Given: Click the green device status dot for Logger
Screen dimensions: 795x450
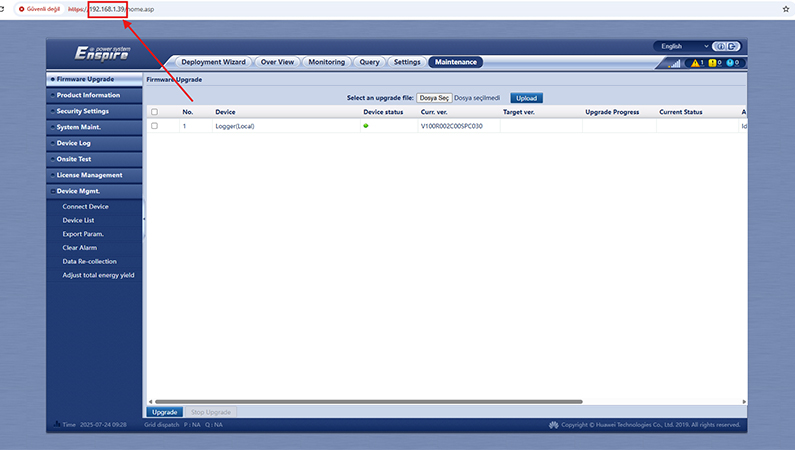Looking at the screenshot, I should click(x=366, y=126).
